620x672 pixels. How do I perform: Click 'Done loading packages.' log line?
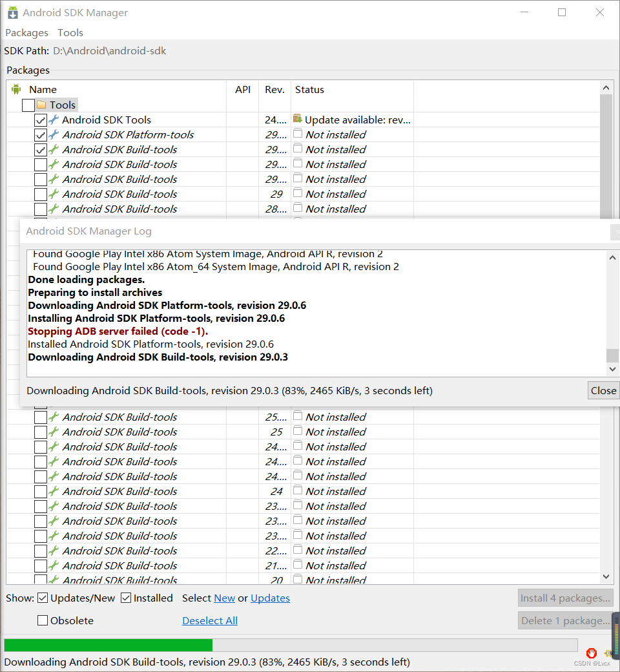coord(86,280)
